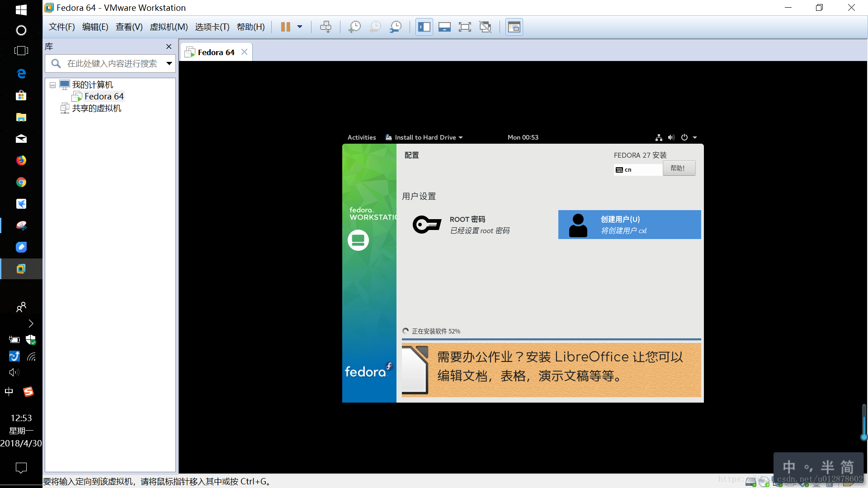Send Ctrl+Alt+Del to the VM
This screenshot has width=868, height=488.
[325, 27]
